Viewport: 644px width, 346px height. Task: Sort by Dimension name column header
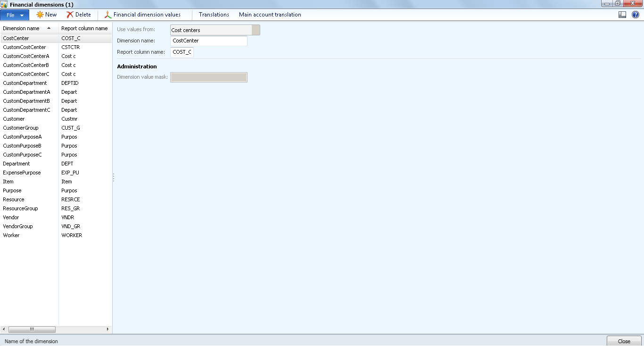click(29, 28)
